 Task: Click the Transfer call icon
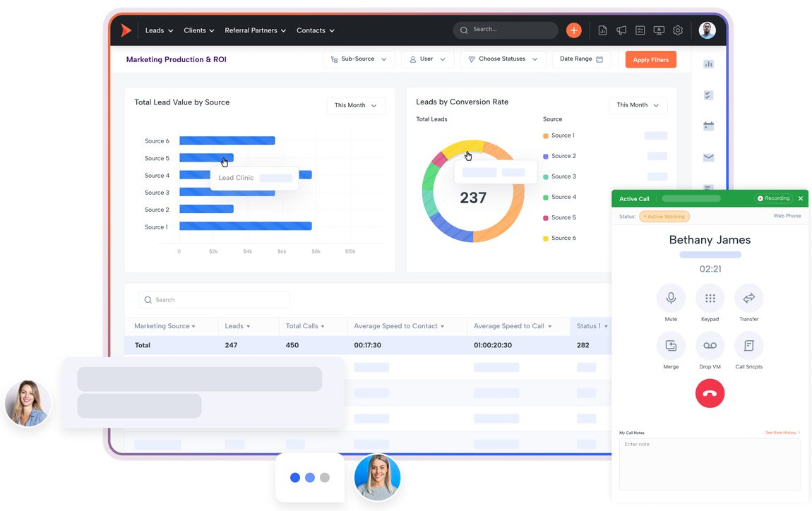pyautogui.click(x=749, y=299)
